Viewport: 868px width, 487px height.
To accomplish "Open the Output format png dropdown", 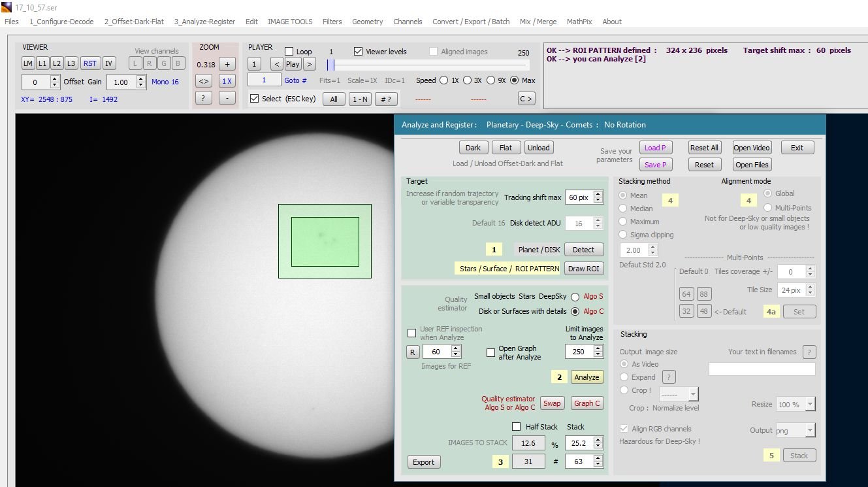I will point(796,430).
